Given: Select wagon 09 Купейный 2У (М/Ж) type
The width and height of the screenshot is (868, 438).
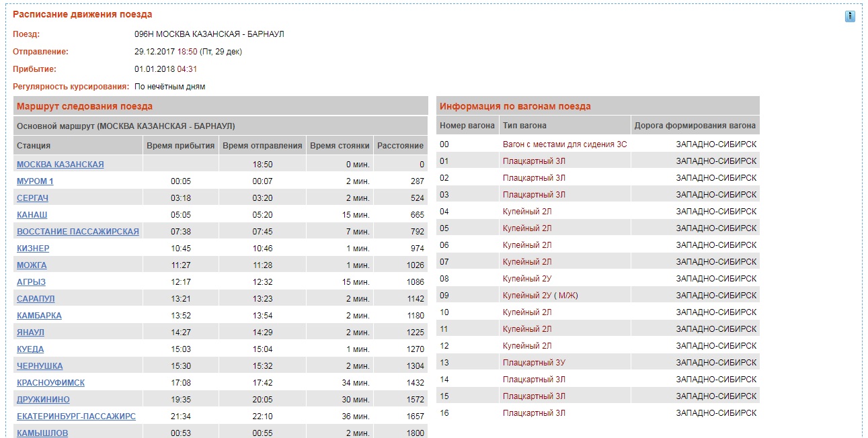Looking at the screenshot, I should click(540, 296).
